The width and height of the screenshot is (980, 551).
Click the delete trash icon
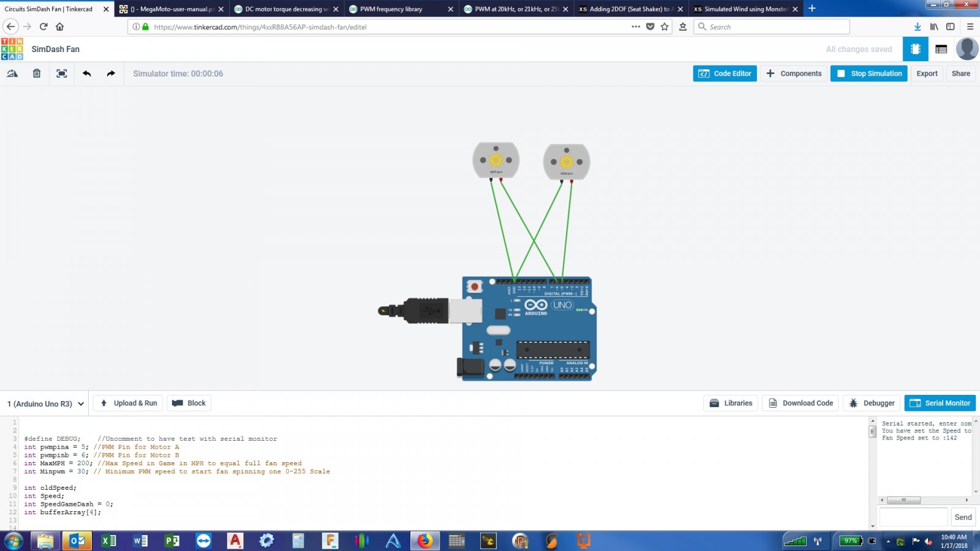click(x=37, y=73)
